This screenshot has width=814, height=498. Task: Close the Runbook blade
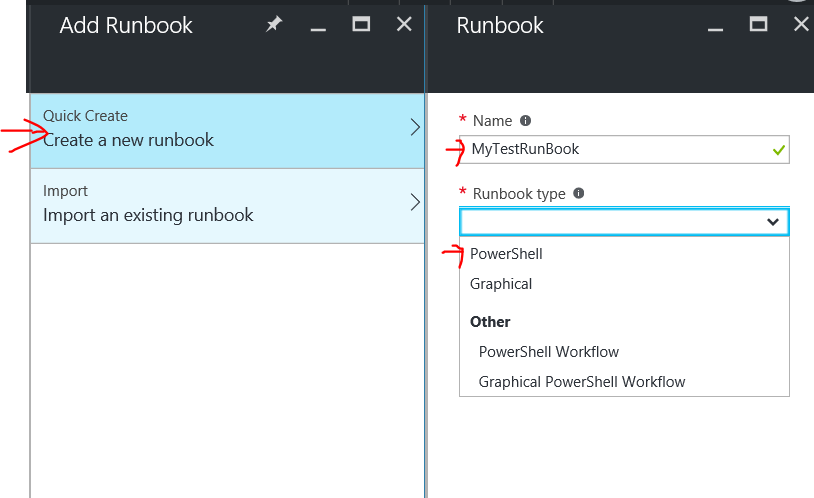pos(802,24)
